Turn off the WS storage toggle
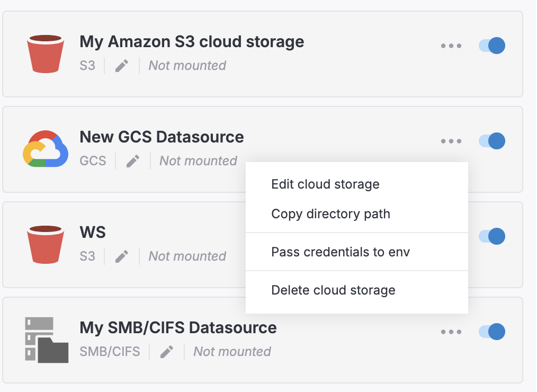This screenshot has height=392, width=537. coord(491,236)
